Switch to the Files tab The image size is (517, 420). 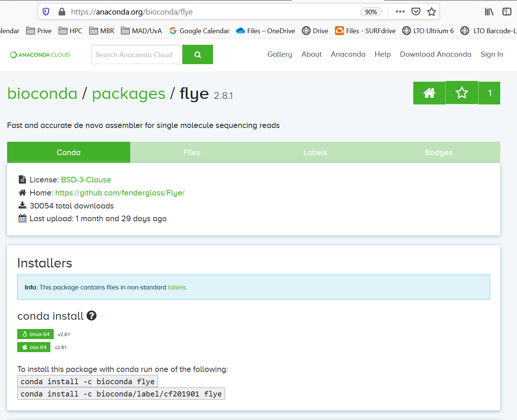[192, 152]
